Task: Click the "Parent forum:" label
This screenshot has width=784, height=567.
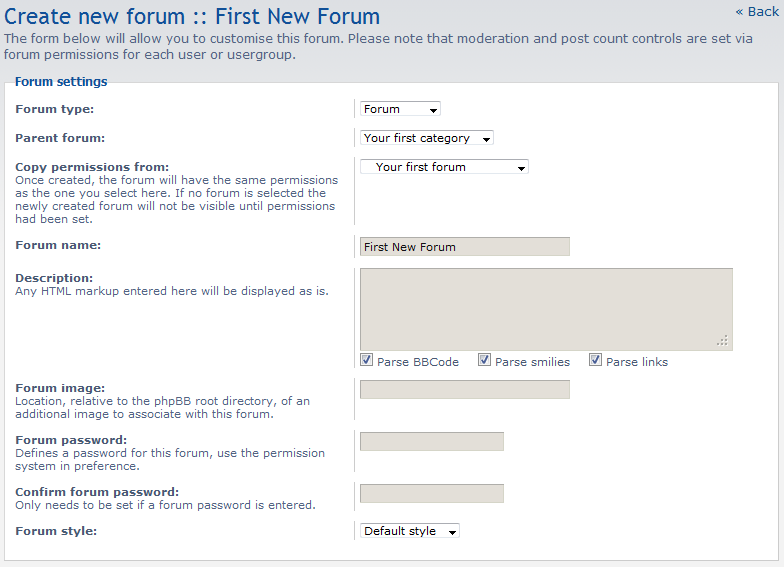Action: 60,138
